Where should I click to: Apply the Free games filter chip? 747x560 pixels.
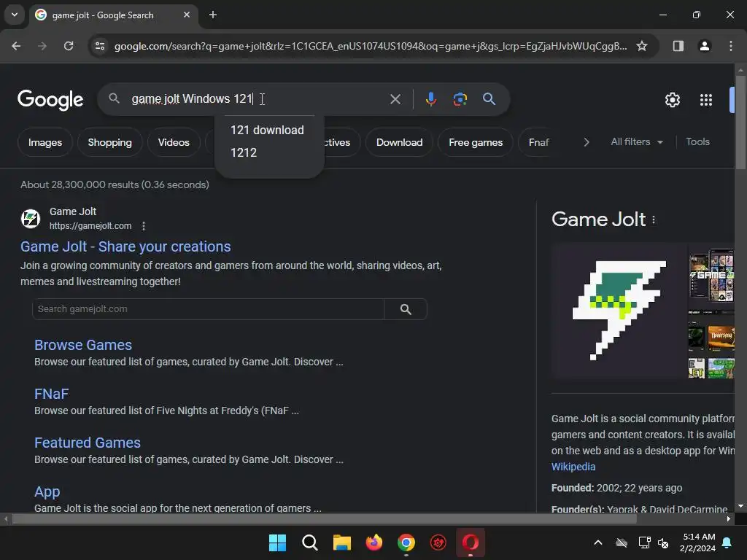476,142
